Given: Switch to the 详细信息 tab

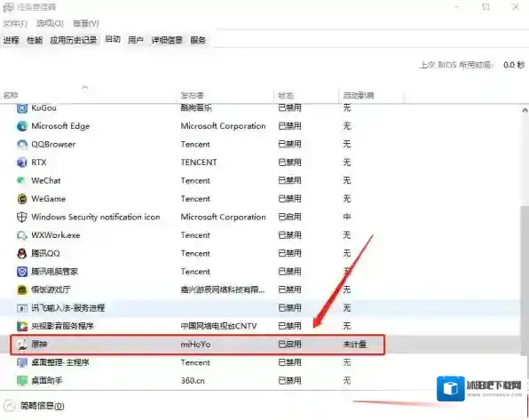Looking at the screenshot, I should click(167, 40).
